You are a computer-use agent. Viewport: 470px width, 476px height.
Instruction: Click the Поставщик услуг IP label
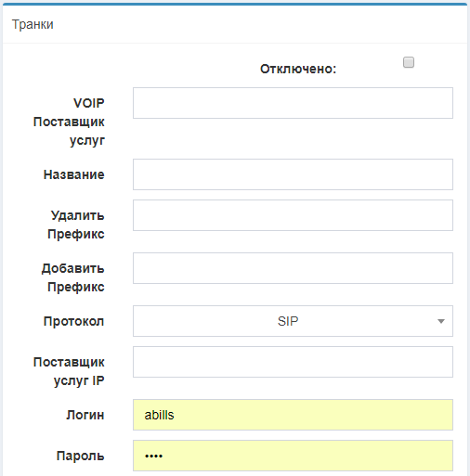(69, 371)
